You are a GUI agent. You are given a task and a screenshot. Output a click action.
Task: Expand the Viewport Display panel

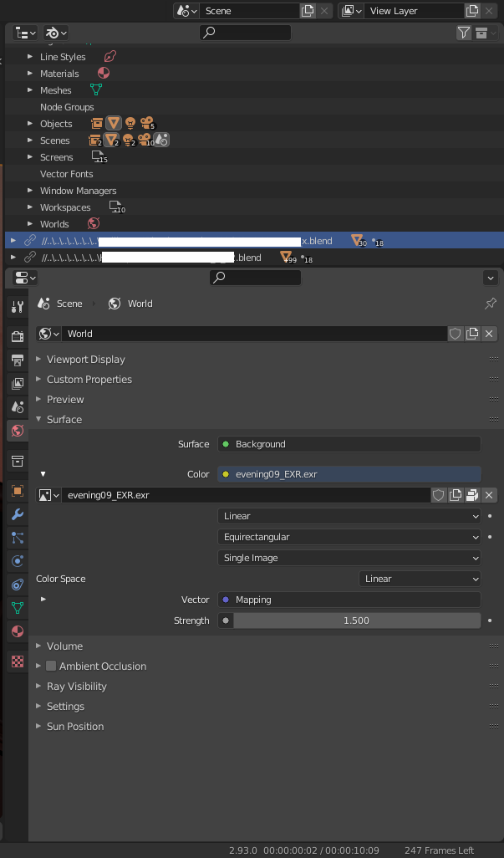[86, 360]
